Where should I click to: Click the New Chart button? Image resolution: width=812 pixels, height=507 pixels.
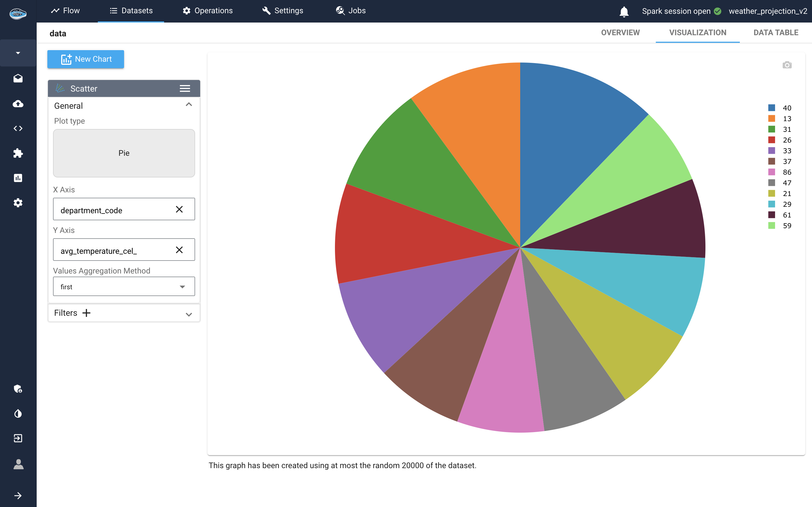86,59
